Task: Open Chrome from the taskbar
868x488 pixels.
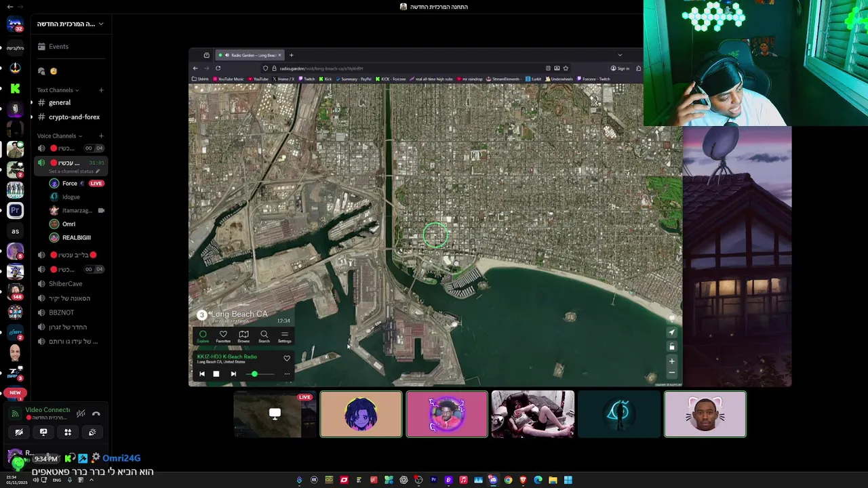Action: [x=508, y=480]
